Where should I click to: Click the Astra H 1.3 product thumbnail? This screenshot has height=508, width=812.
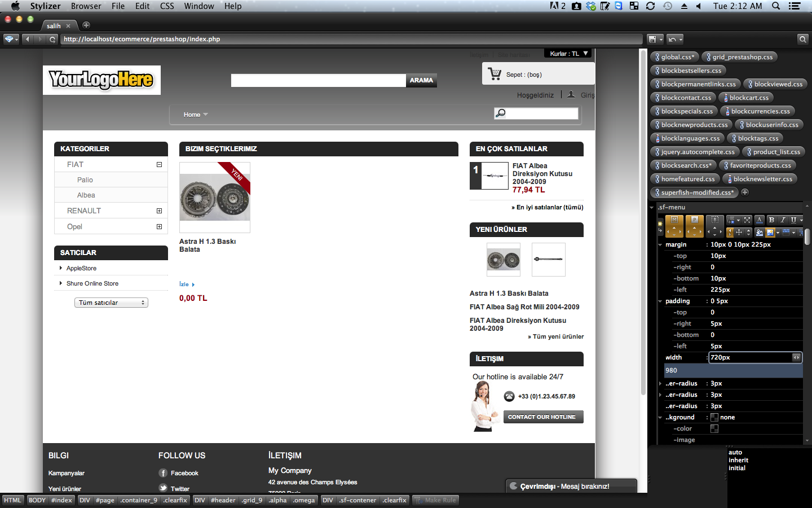(x=215, y=198)
